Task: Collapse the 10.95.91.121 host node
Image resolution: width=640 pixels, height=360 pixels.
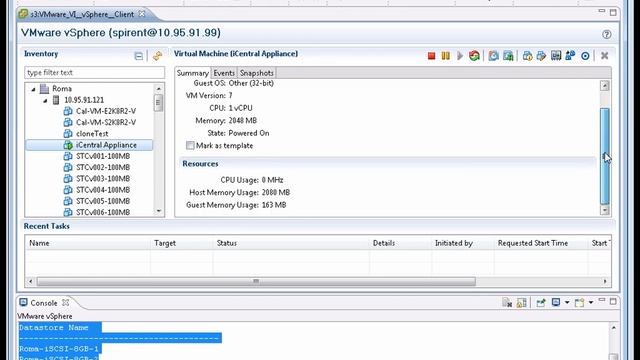Action: coord(45,100)
